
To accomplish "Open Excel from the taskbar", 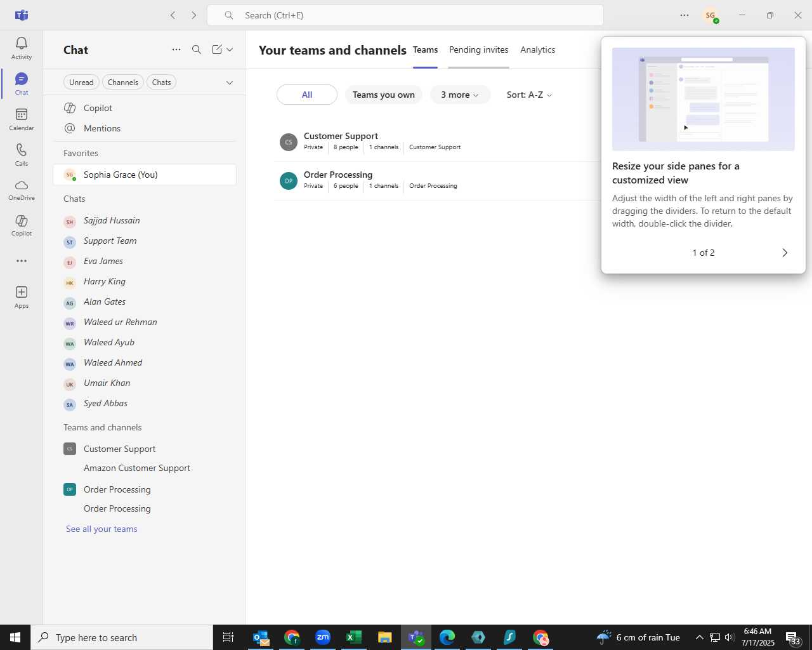I will coord(354,637).
